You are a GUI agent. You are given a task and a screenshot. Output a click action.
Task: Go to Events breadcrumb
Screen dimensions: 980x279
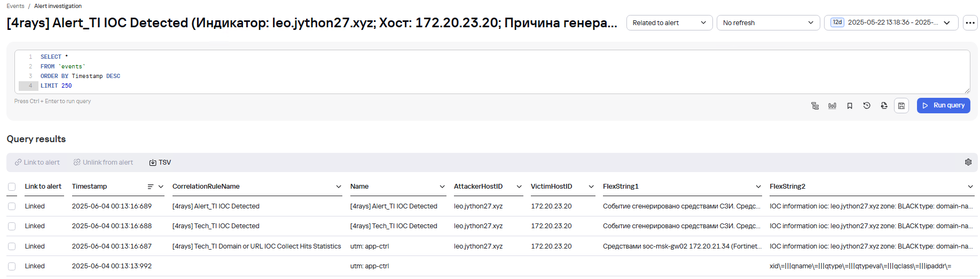(x=15, y=6)
